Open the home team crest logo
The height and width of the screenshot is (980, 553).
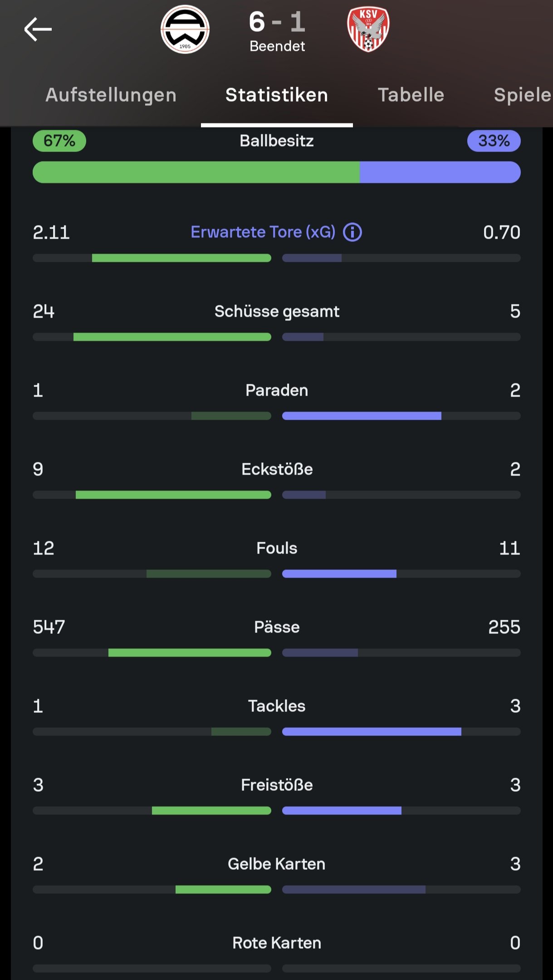tap(185, 29)
